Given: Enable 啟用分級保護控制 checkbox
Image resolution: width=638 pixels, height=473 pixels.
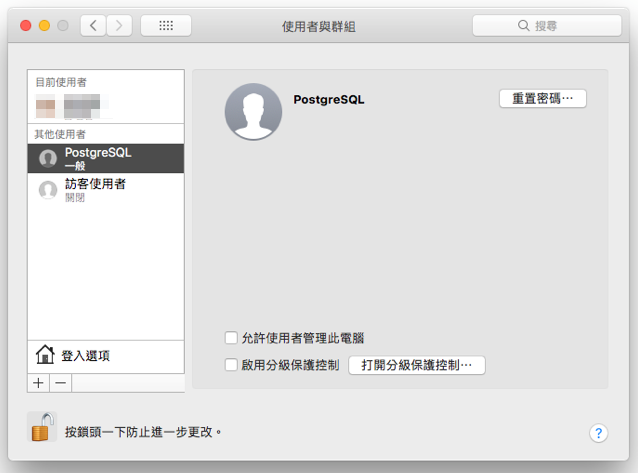Looking at the screenshot, I should (x=231, y=364).
